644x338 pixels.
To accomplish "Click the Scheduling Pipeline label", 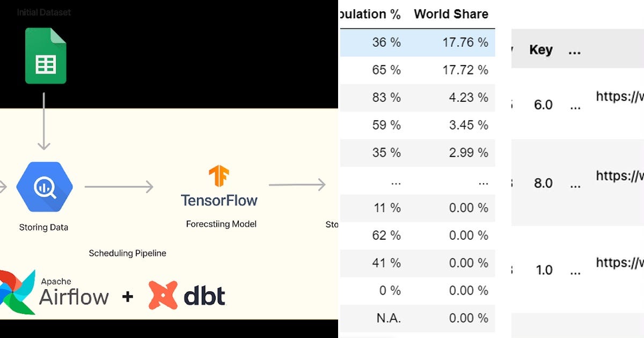I will tap(127, 253).
